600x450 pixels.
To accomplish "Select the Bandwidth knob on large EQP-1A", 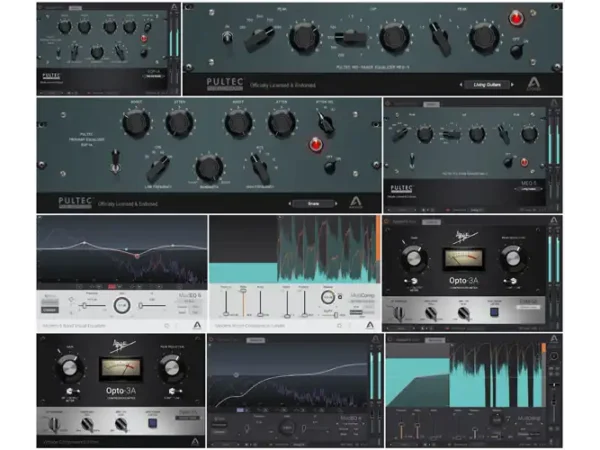I will coord(209,168).
